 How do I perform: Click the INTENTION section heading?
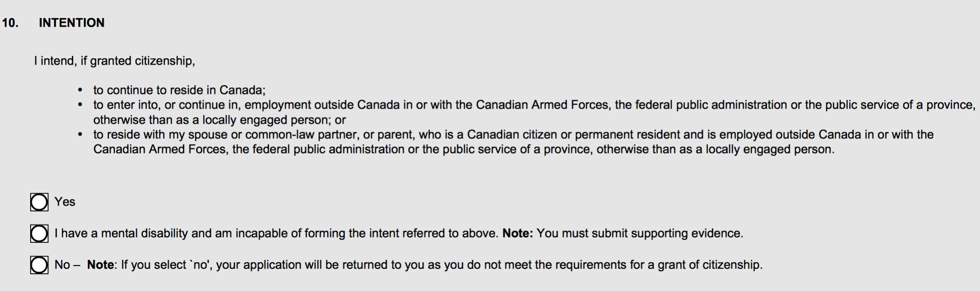(x=72, y=22)
